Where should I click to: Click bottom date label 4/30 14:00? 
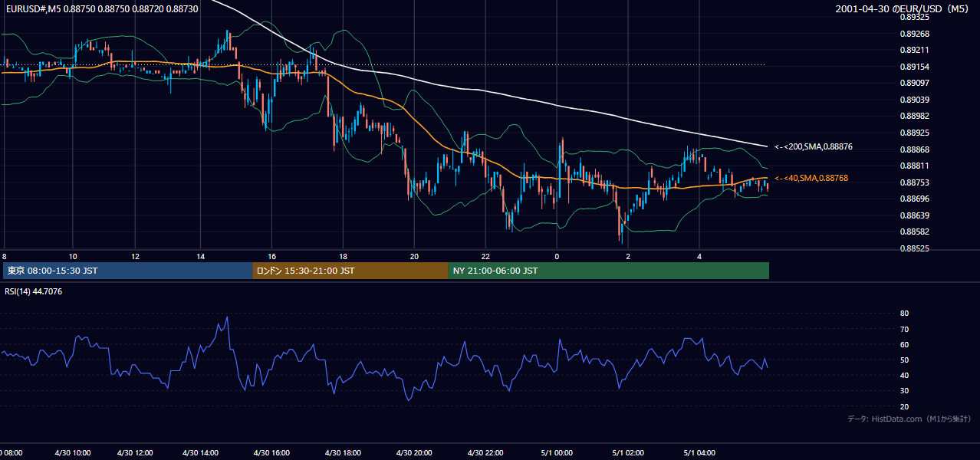pos(200,453)
